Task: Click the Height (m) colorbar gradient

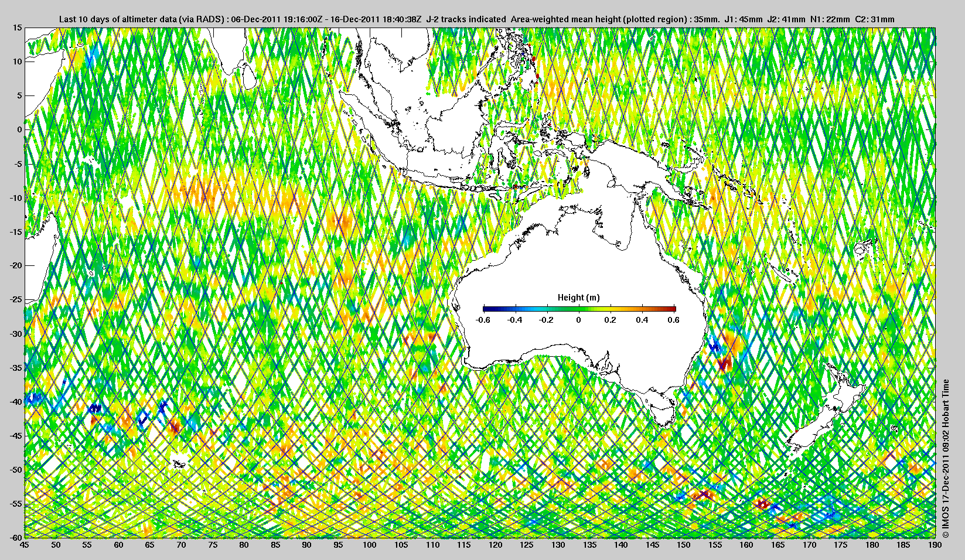Action: click(x=579, y=309)
